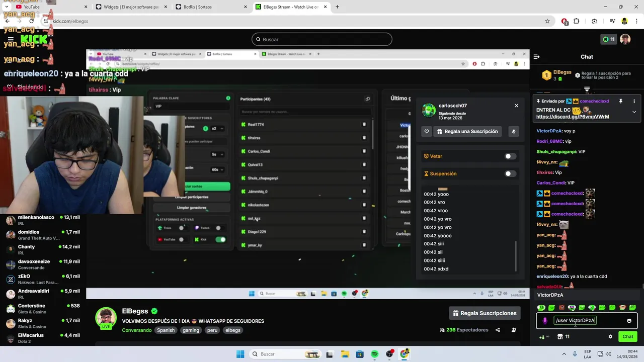Click the green Kick points badge showing 11
The width and height of the screenshot is (644, 362).
coord(609,39)
